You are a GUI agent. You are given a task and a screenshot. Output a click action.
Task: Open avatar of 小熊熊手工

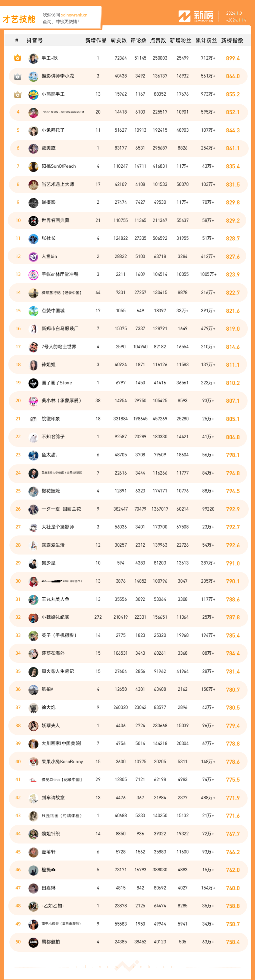pyautogui.click(x=34, y=94)
